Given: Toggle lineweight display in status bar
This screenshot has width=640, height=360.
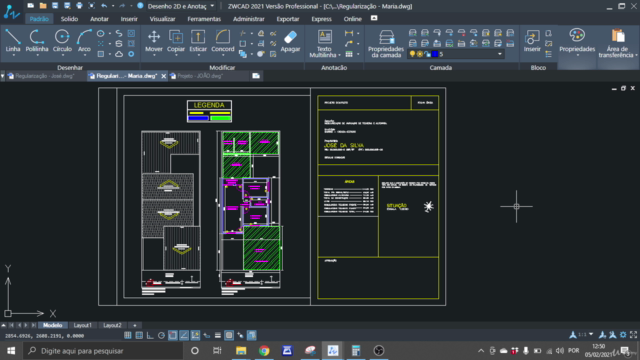Looking at the screenshot, I should pos(218,336).
